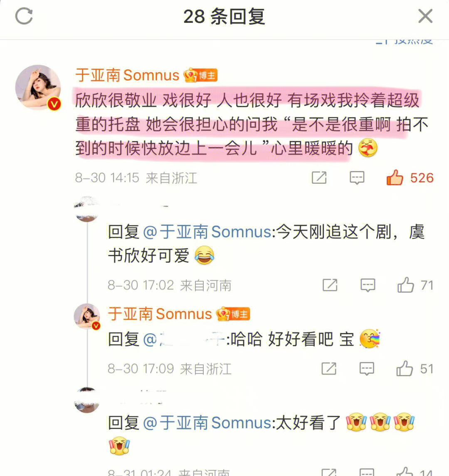
Task: Like the reply with 71 likes
Action: 406,285
